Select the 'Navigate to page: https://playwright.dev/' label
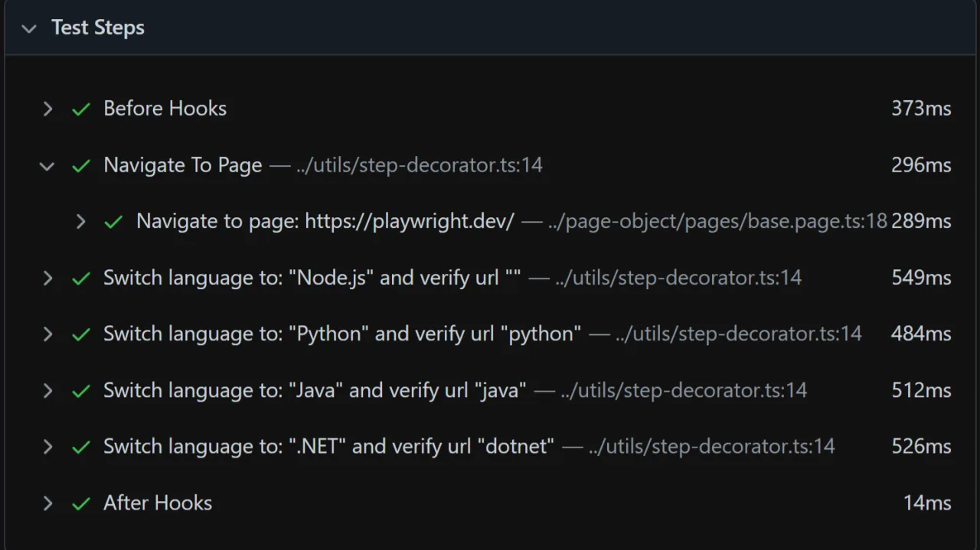Image resolution: width=980 pixels, height=550 pixels. 325,221
